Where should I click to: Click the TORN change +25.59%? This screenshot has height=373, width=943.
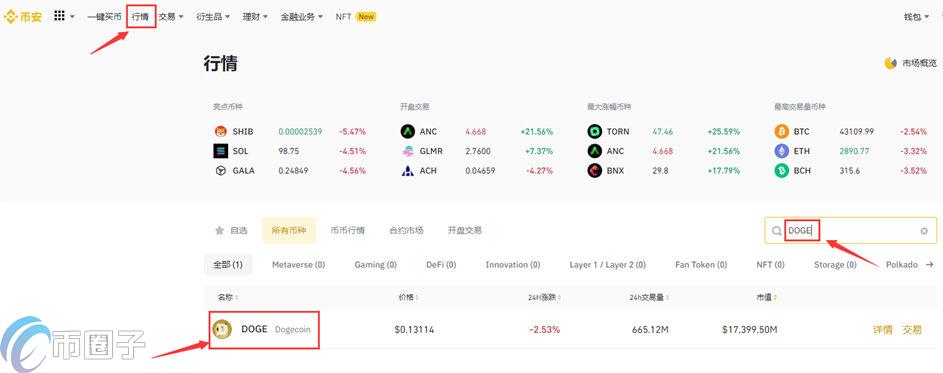coord(723,132)
